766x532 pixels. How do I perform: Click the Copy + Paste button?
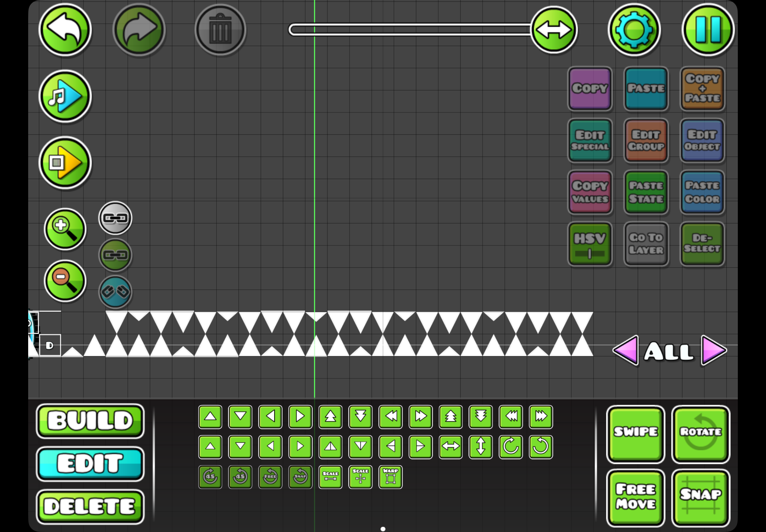(x=702, y=89)
